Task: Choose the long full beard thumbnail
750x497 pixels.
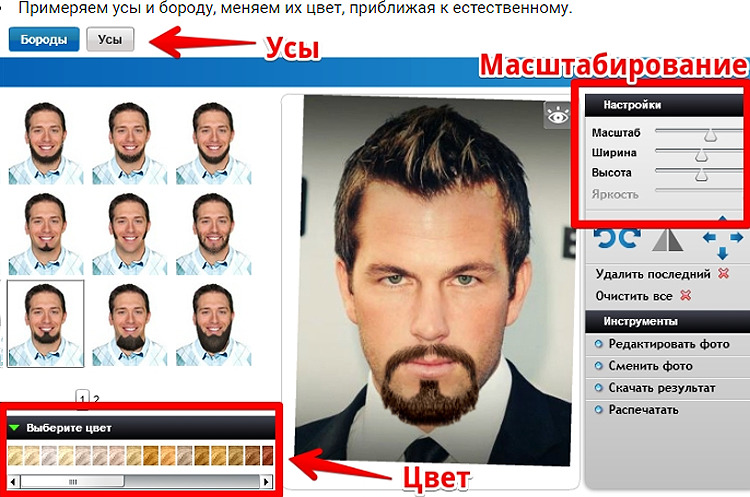Action: (213, 324)
